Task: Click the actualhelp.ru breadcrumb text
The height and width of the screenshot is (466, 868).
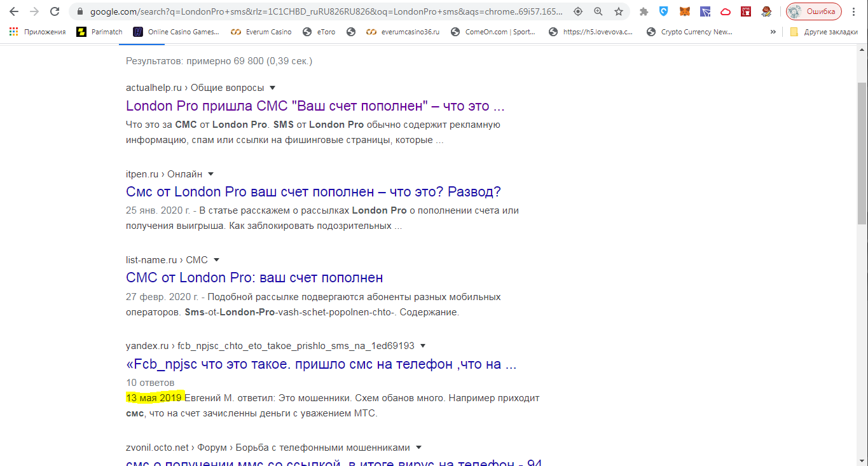Action: (195, 88)
